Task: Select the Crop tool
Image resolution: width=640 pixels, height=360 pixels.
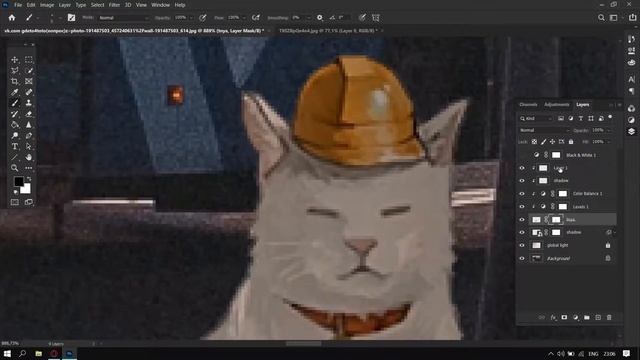Action: [x=15, y=82]
